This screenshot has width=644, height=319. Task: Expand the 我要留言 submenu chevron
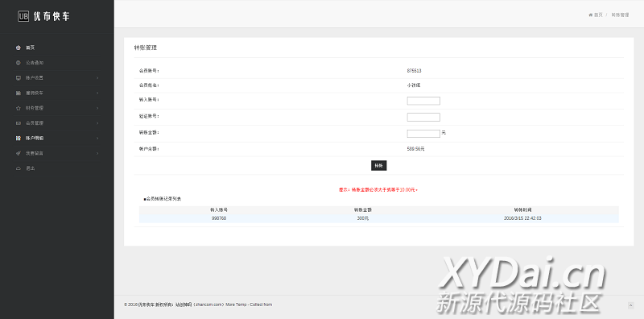tap(97, 153)
